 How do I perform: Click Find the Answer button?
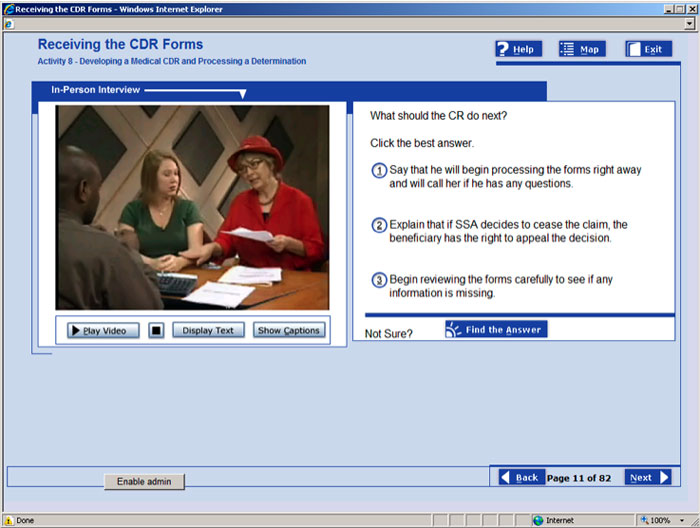click(x=496, y=329)
